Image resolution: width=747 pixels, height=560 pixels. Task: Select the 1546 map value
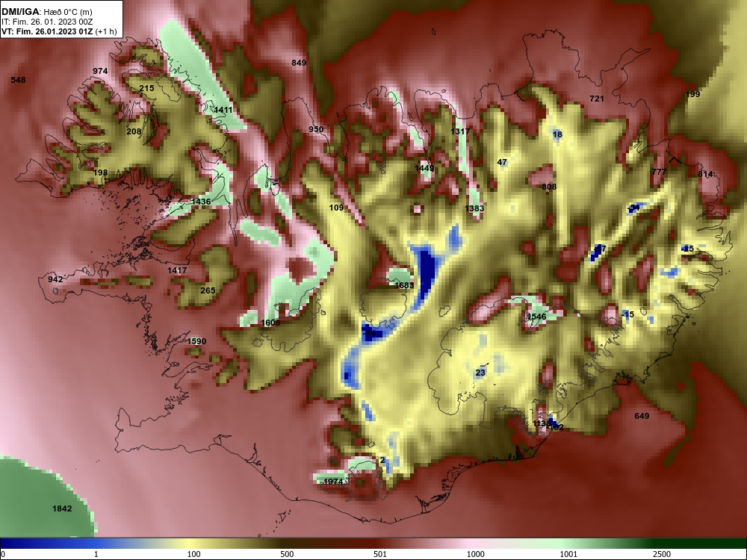click(536, 317)
